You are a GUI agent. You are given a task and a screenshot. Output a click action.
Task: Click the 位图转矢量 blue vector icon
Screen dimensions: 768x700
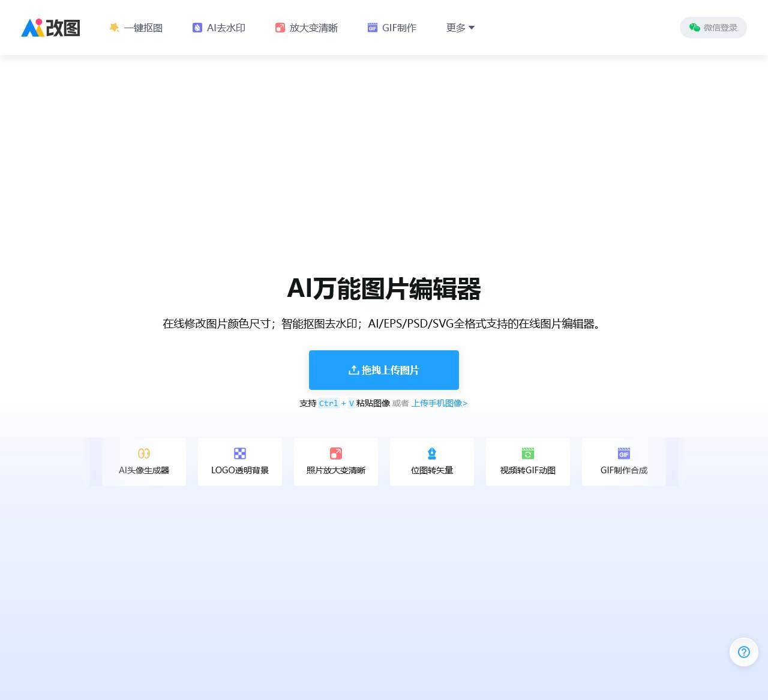(x=432, y=453)
